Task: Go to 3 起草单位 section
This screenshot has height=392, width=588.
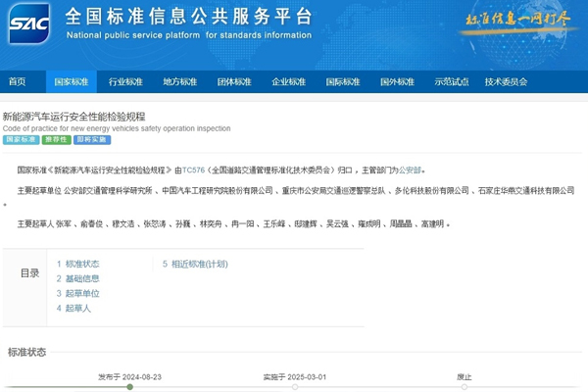Action: (77, 294)
